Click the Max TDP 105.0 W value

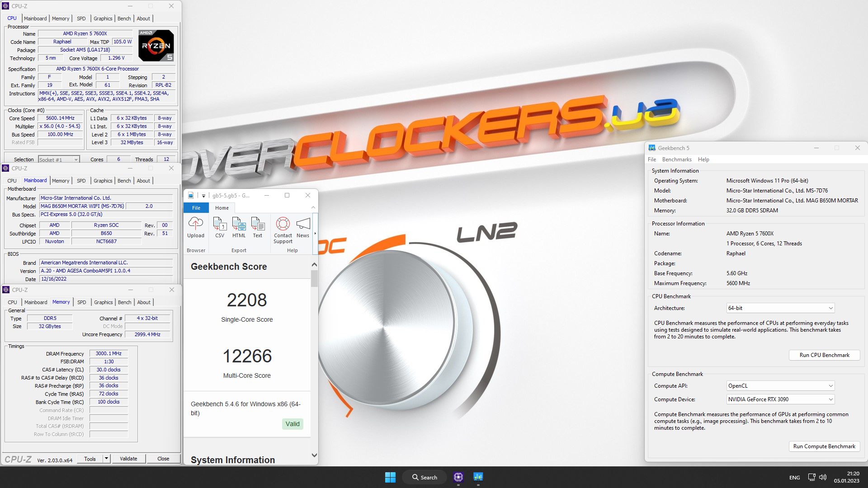coord(123,42)
